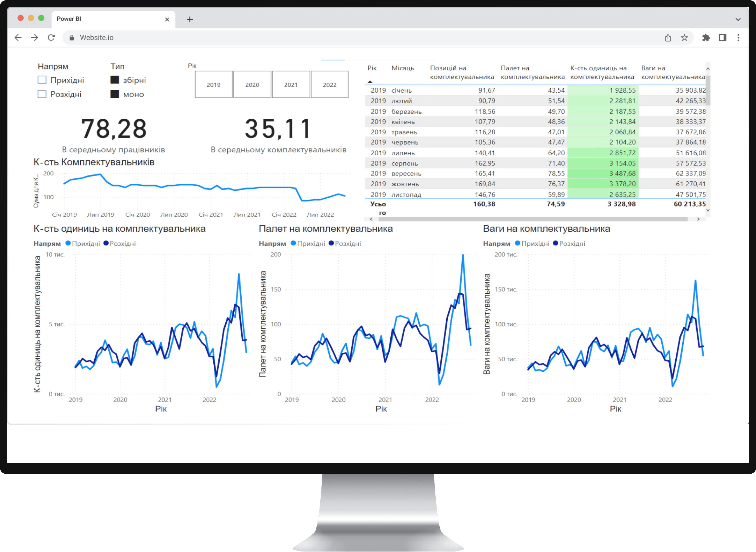Image resolution: width=756 pixels, height=552 pixels.
Task: Click the table scroll down arrow
Action: 708,210
